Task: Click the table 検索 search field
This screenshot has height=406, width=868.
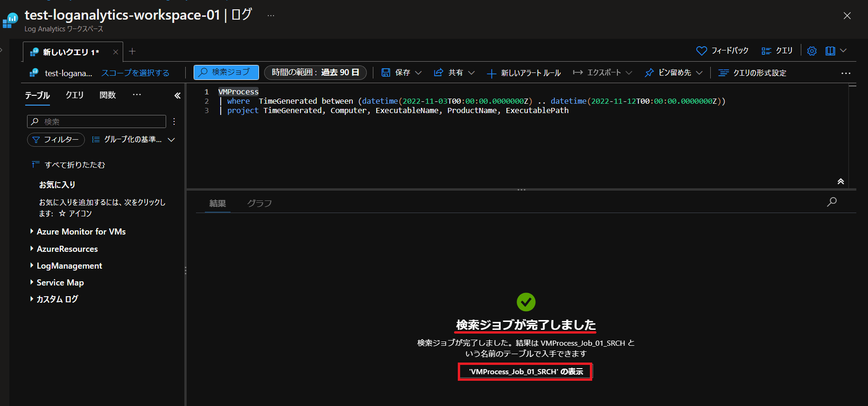Action: coord(97,121)
